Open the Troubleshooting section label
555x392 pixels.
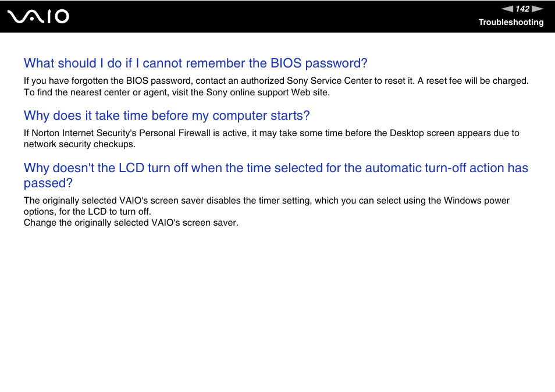coord(511,22)
